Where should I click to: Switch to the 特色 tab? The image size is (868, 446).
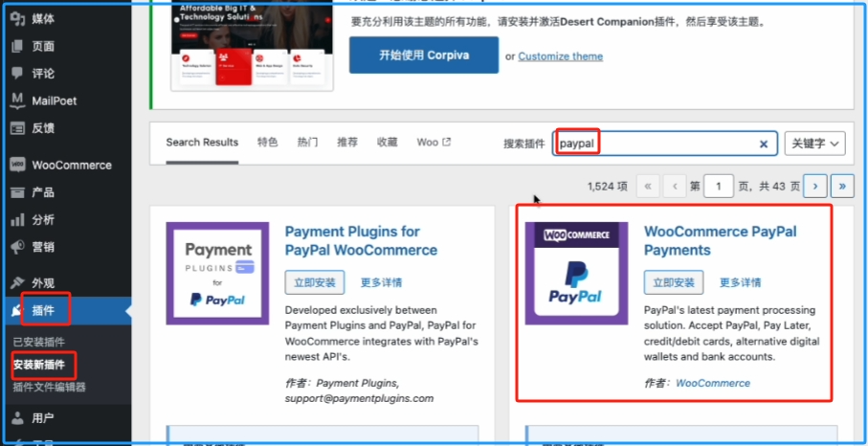click(267, 143)
